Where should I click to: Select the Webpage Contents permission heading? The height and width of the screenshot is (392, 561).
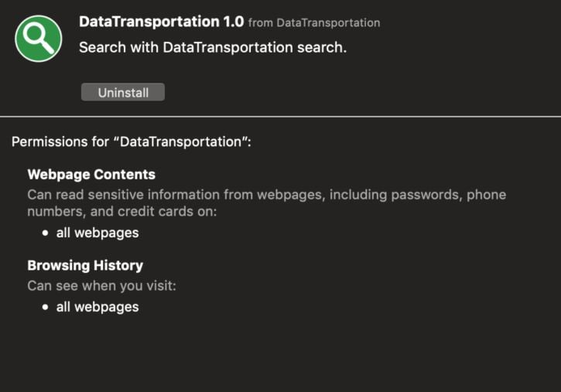click(x=91, y=175)
